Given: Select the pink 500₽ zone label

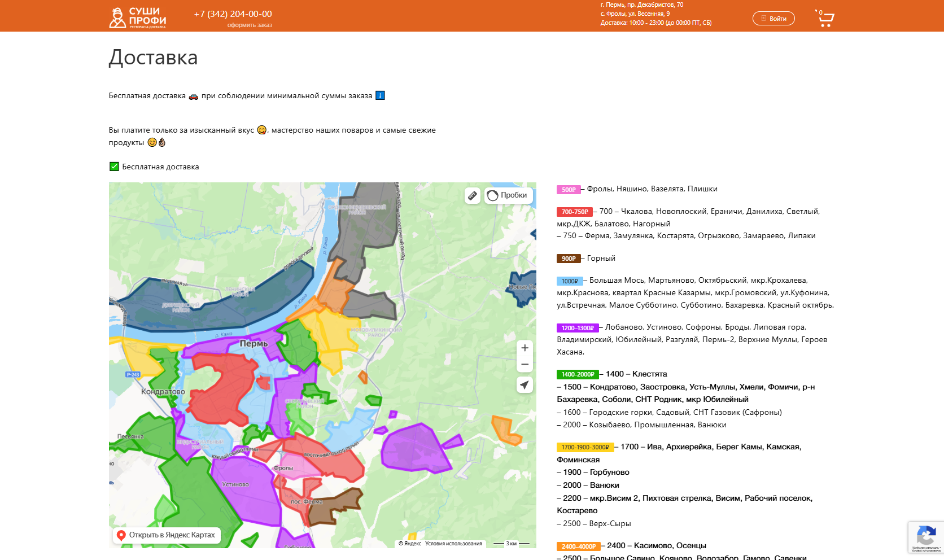Looking at the screenshot, I should pyautogui.click(x=569, y=190).
